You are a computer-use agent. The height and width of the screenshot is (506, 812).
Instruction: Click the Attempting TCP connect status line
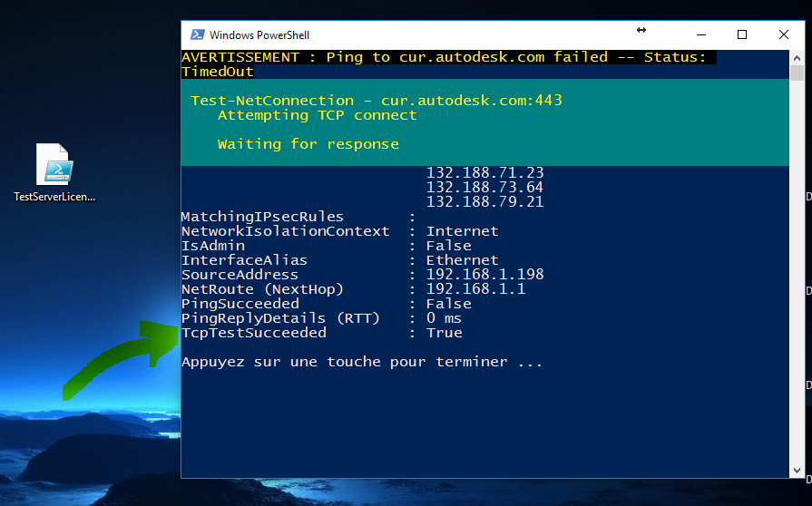317,115
